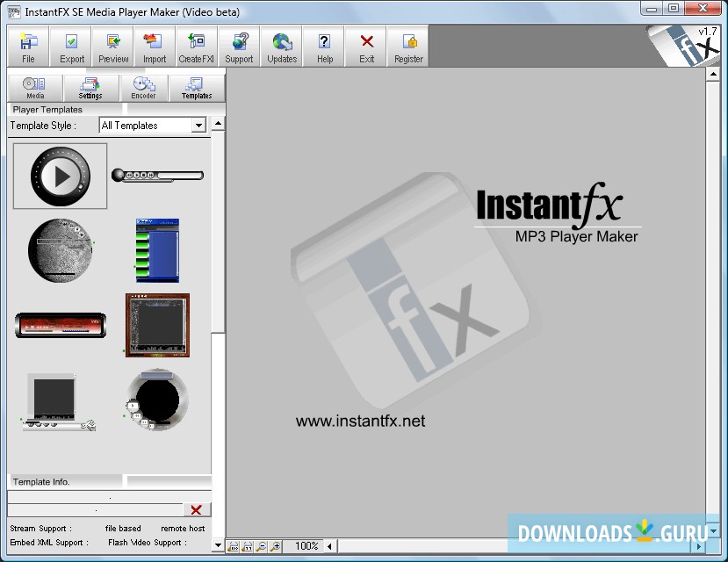Click the 100% zoom level readout
The height and width of the screenshot is (562, 728).
tap(306, 546)
